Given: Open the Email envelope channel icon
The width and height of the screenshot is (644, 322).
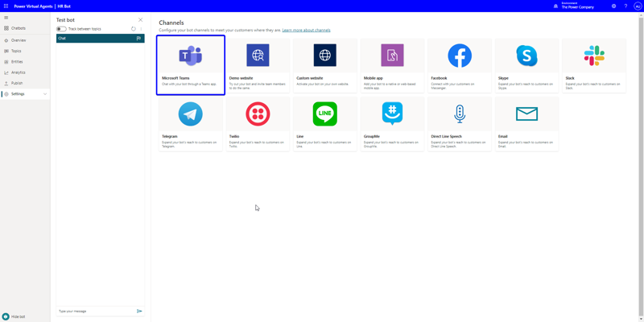Looking at the screenshot, I should pos(526,114).
